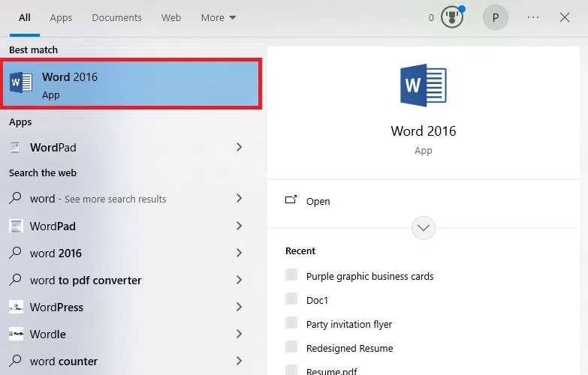
Task: Select the 'word to pdf converter' suggestion text
Action: click(86, 280)
